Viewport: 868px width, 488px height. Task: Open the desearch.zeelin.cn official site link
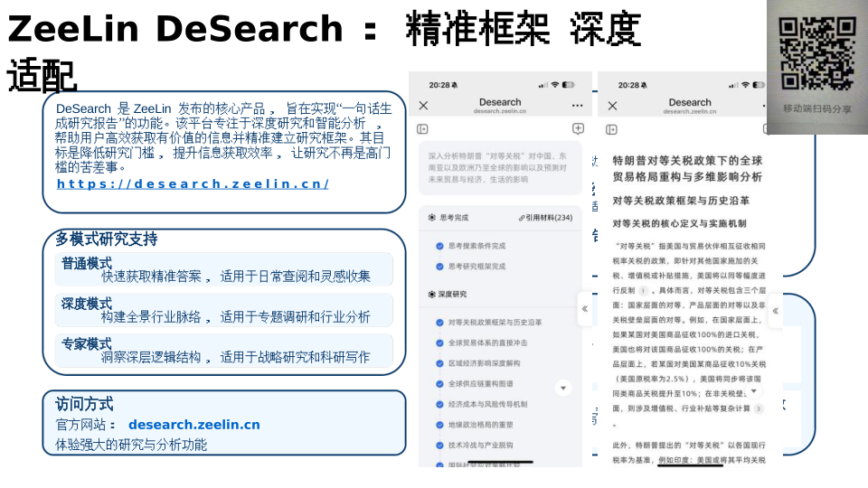click(x=193, y=425)
